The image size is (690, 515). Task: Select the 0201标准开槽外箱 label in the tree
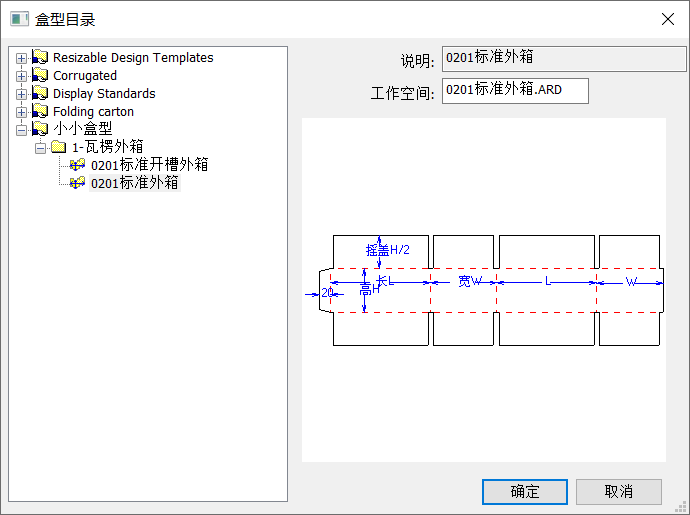(x=149, y=165)
